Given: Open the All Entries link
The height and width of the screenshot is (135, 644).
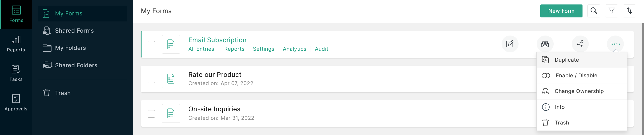Looking at the screenshot, I should coord(201,49).
